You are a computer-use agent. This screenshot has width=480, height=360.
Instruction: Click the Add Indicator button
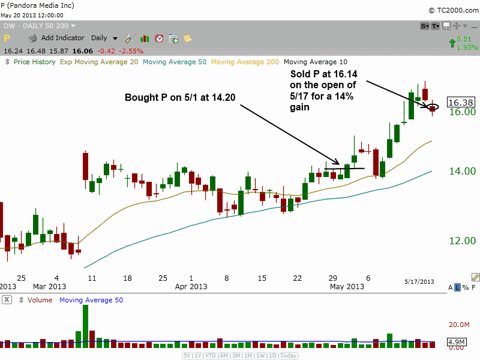coord(63,38)
